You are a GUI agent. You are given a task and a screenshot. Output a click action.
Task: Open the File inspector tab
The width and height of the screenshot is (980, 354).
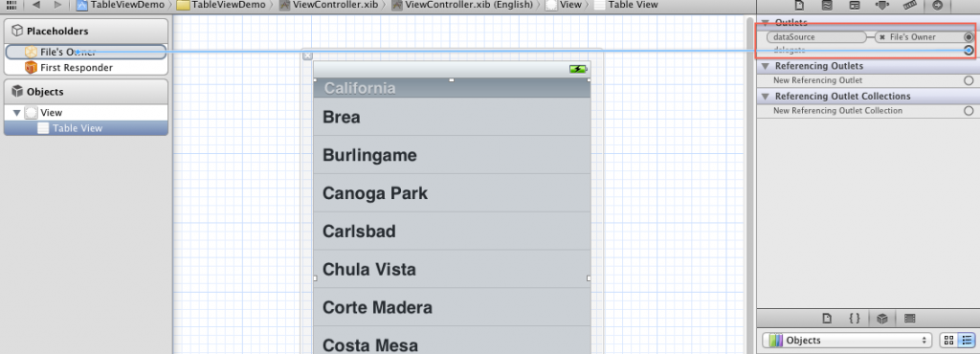(799, 5)
